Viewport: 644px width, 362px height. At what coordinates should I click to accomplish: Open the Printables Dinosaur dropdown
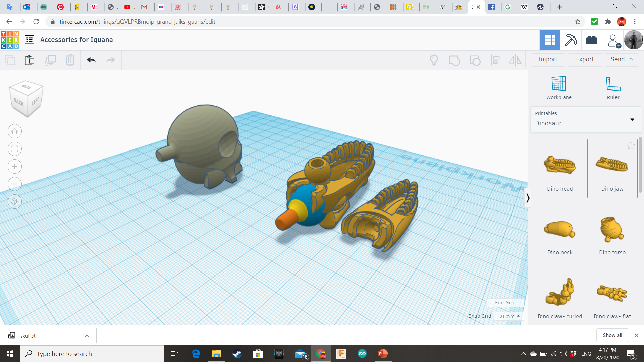click(x=586, y=119)
